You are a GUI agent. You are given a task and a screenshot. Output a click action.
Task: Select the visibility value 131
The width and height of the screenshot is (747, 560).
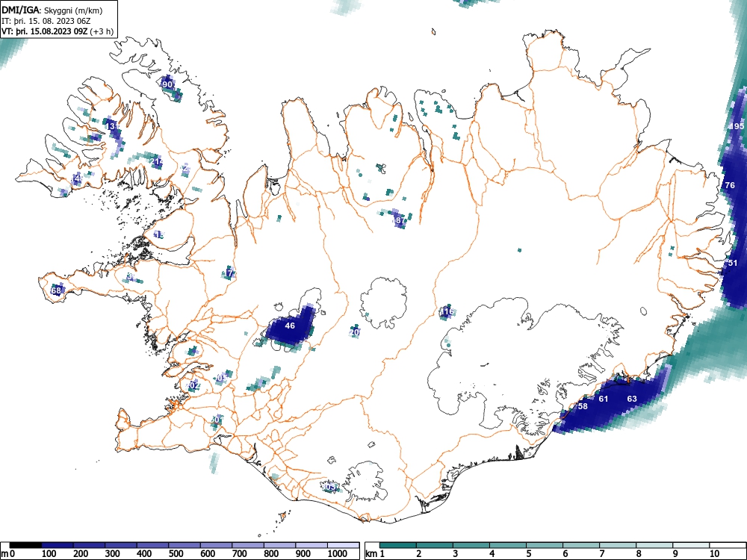click(113, 126)
